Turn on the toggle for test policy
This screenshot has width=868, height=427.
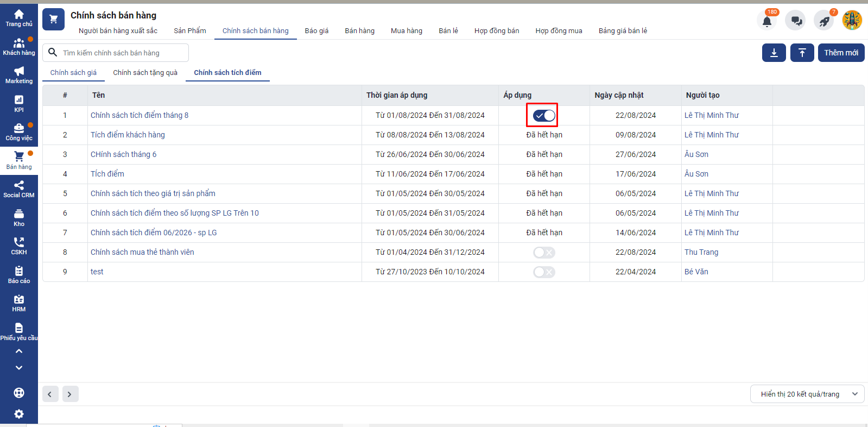543,272
